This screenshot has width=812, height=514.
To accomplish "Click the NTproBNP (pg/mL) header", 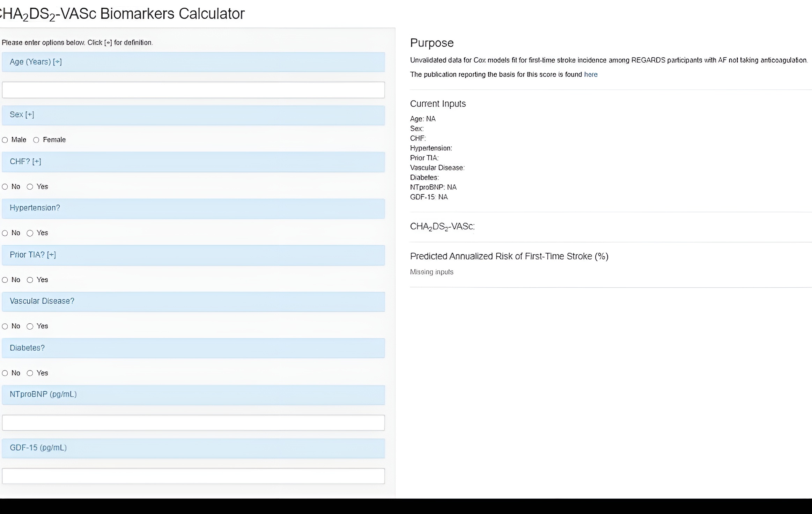I will click(x=193, y=395).
